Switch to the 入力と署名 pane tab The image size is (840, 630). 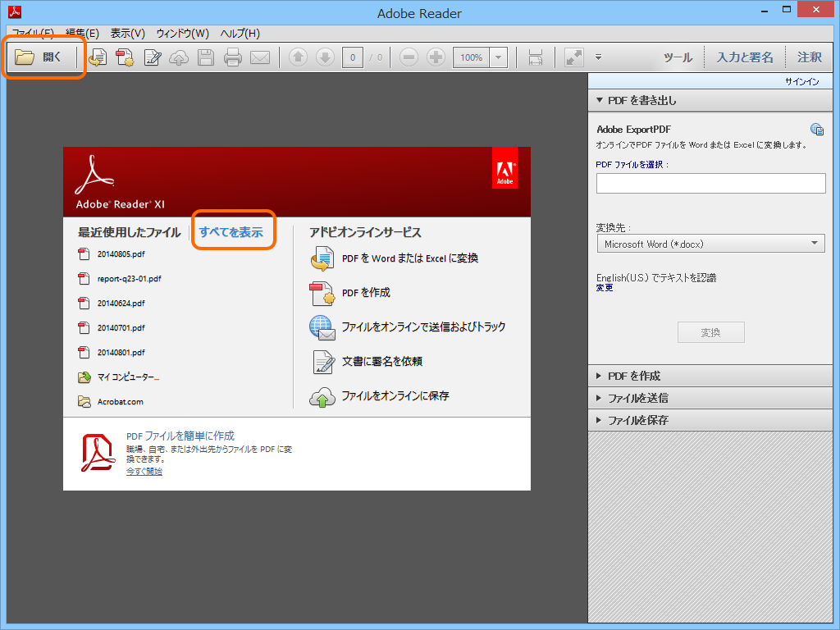[x=745, y=57]
